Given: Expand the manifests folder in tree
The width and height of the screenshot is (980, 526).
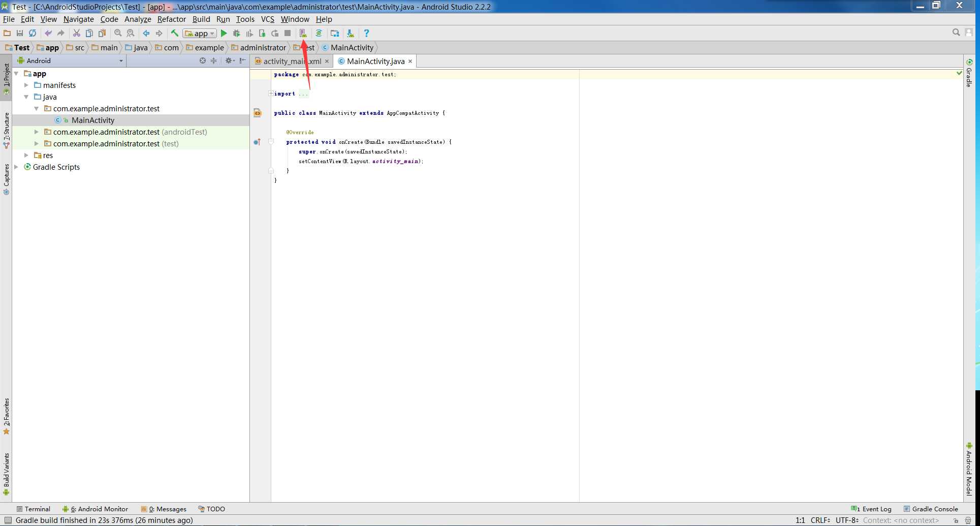Looking at the screenshot, I should pos(26,85).
